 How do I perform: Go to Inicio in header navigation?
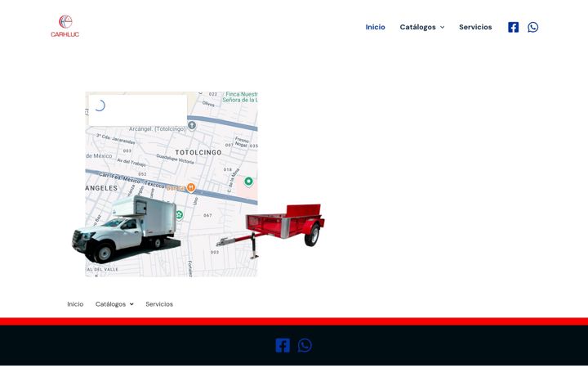point(376,27)
